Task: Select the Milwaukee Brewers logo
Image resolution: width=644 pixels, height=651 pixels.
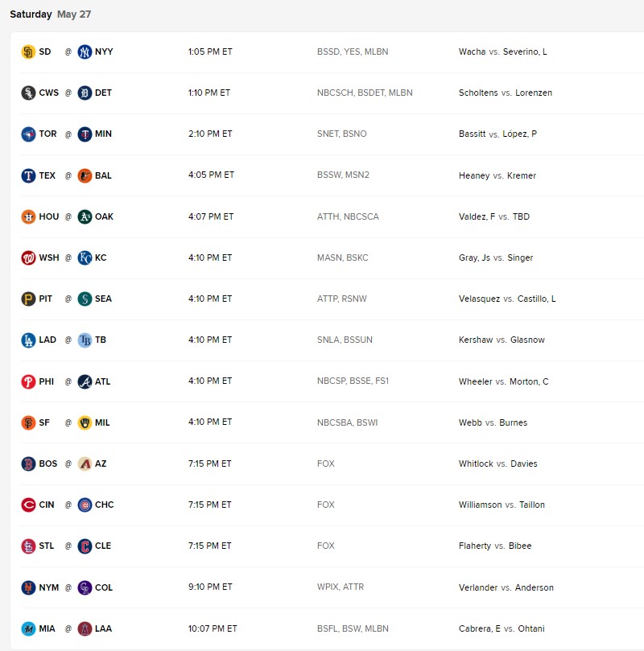Action: click(x=84, y=422)
